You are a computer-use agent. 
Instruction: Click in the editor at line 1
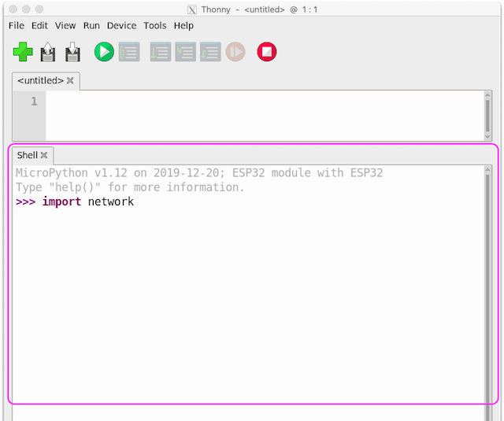265,102
